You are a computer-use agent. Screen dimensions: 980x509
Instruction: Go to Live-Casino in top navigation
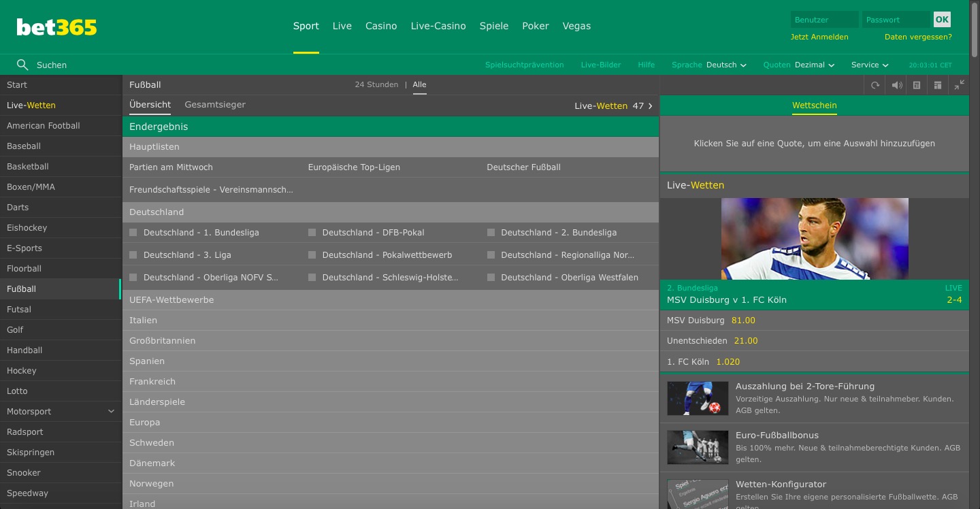tap(438, 26)
